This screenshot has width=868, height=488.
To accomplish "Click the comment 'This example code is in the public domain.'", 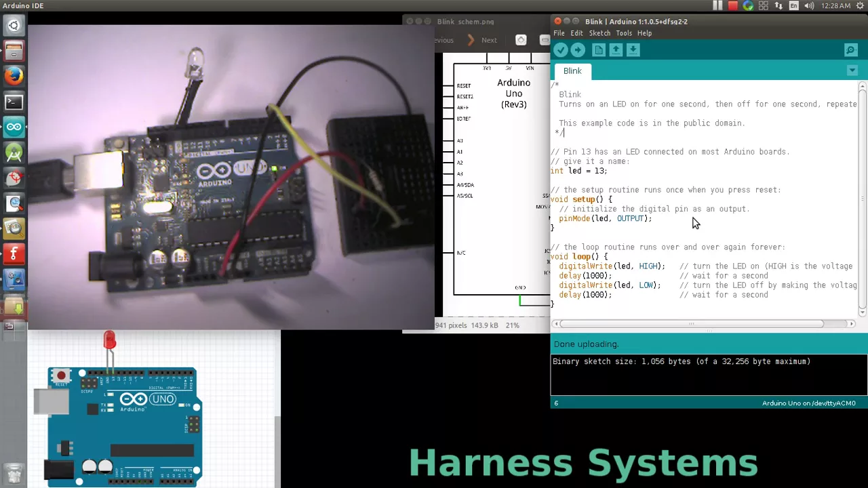I will point(652,123).
